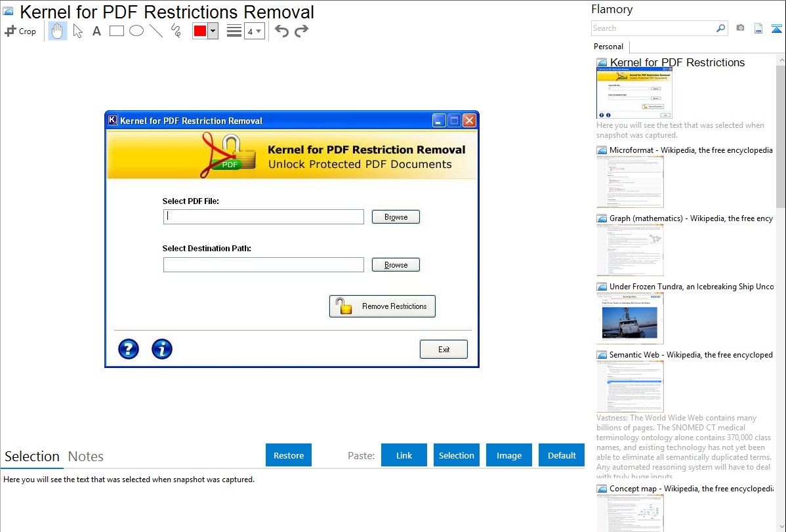This screenshot has width=786, height=532.
Task: Open the color picker dropdown arrow
Action: point(213,31)
